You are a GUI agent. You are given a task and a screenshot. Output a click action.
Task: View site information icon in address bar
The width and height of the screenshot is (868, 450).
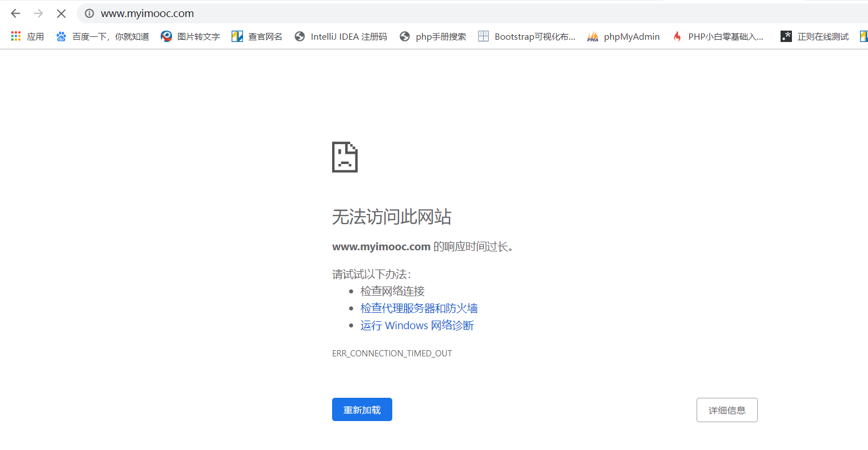[89, 13]
